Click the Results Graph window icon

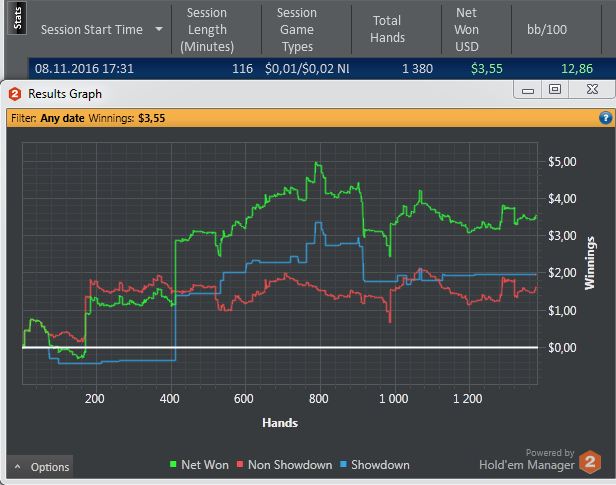15,94
